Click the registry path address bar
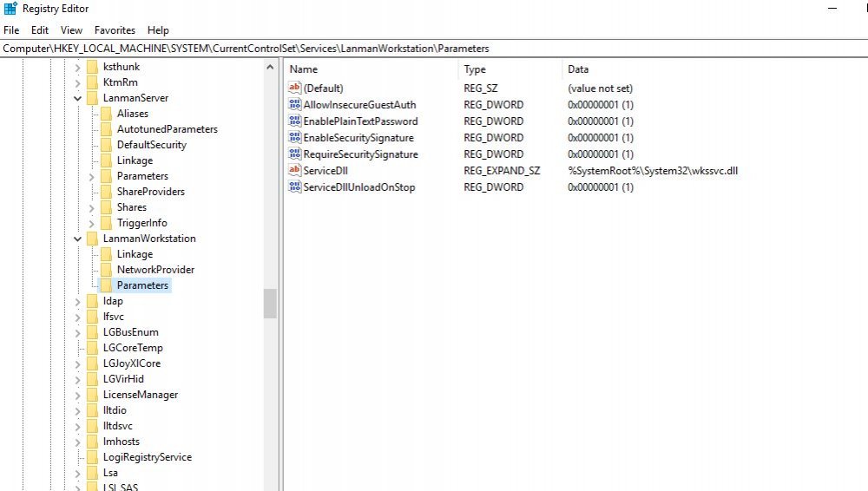 coord(434,49)
